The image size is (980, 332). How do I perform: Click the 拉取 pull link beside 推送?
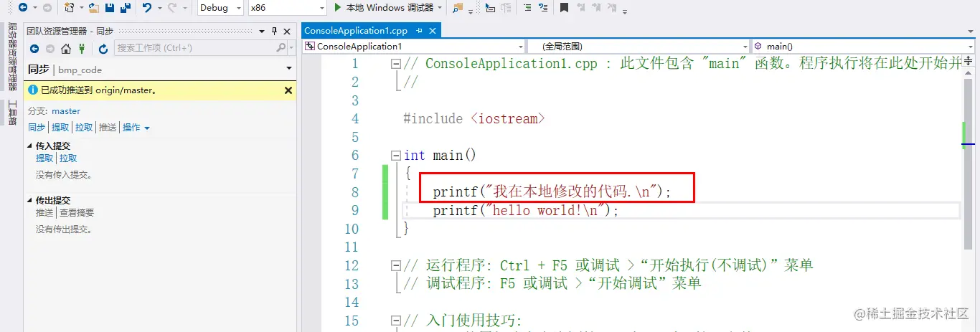click(84, 128)
